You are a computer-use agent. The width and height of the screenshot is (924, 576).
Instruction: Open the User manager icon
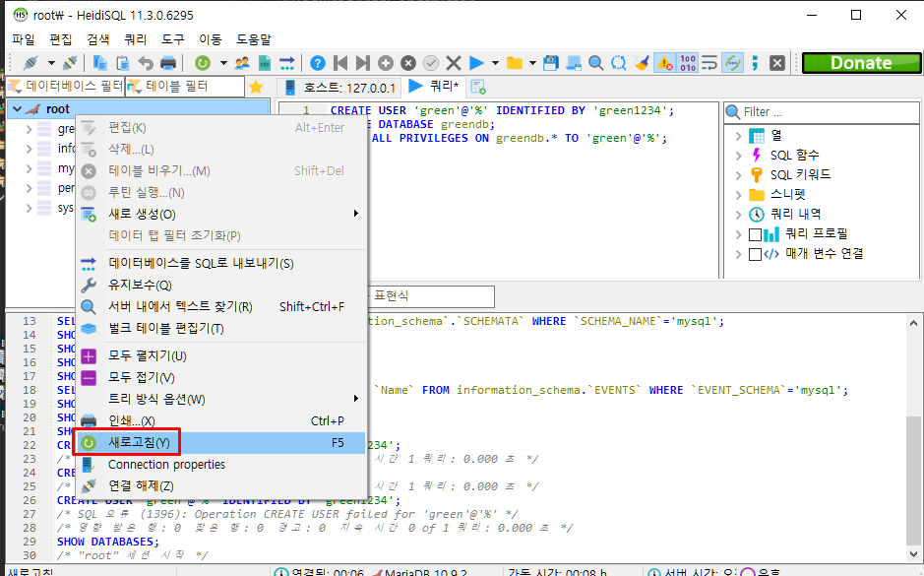point(242,62)
